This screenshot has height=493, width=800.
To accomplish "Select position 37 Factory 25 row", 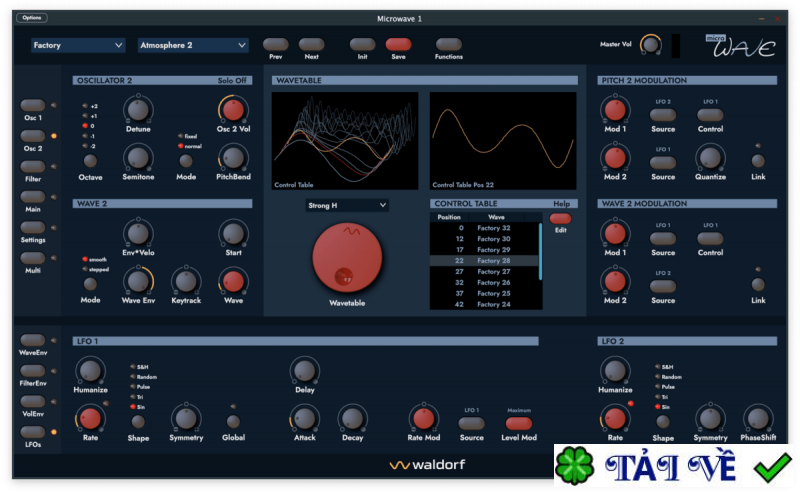I will (485, 293).
